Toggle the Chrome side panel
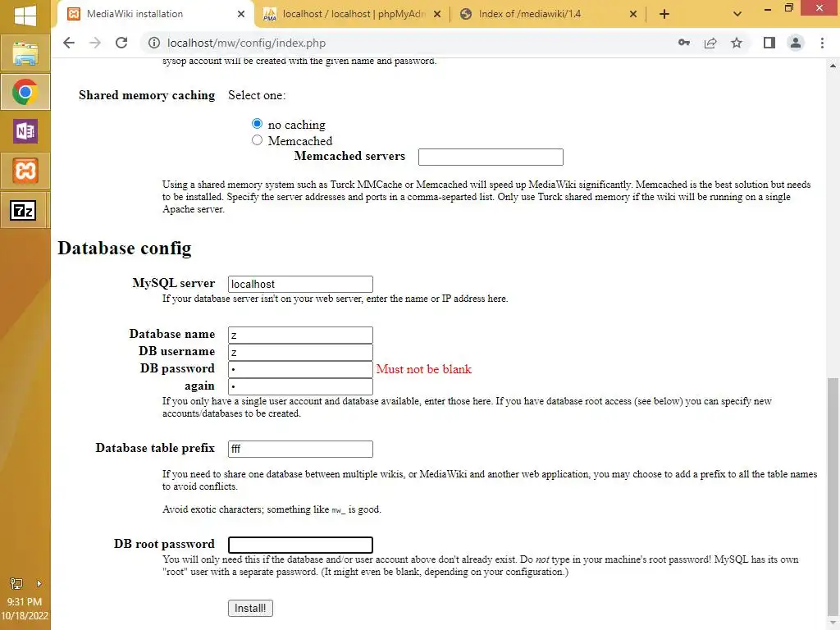This screenshot has width=840, height=630. 769,43
